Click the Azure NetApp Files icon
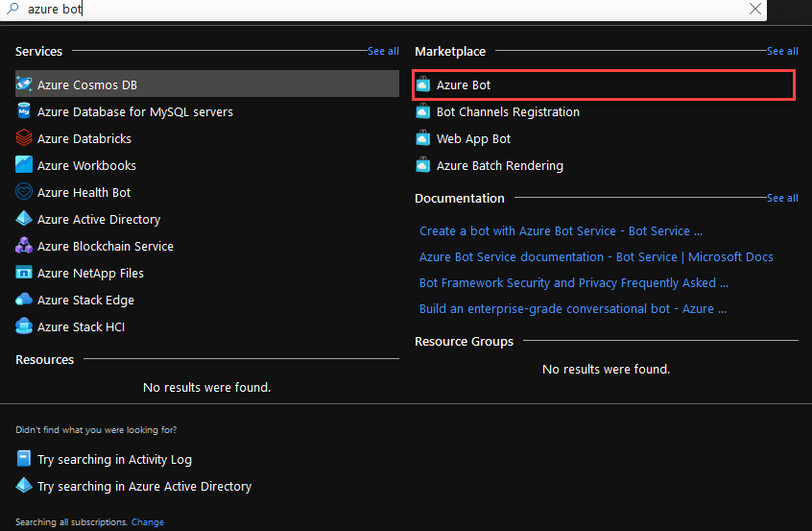 tap(24, 273)
